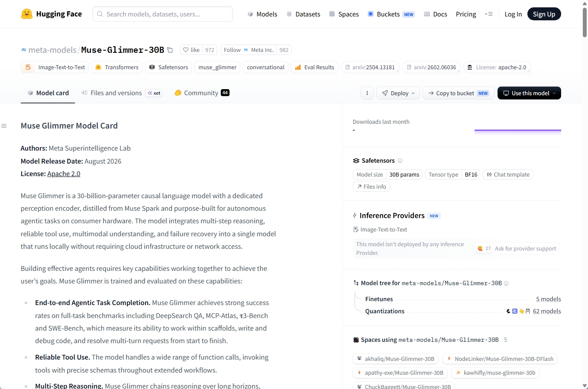Open the NodeLinker/Muse-Glimmer-30B-DFlash space
The image size is (588, 389).
(x=500, y=359)
